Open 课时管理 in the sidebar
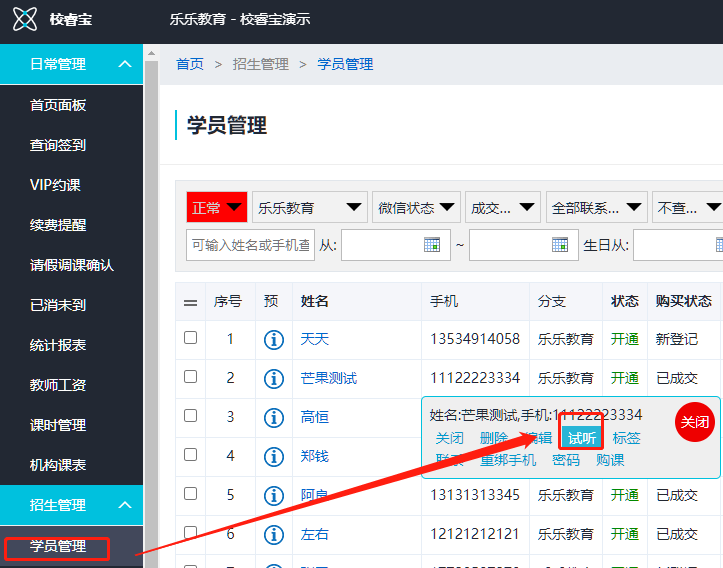 click(58, 425)
